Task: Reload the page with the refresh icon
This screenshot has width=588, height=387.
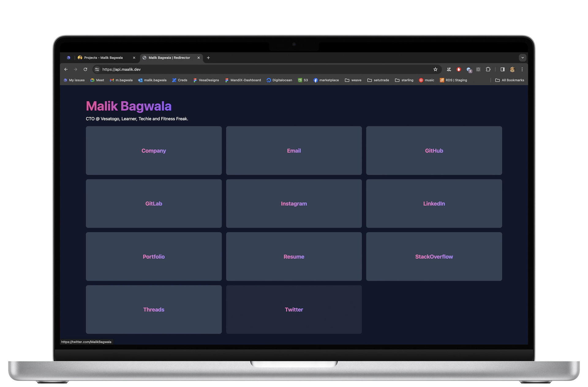Action: click(x=85, y=69)
